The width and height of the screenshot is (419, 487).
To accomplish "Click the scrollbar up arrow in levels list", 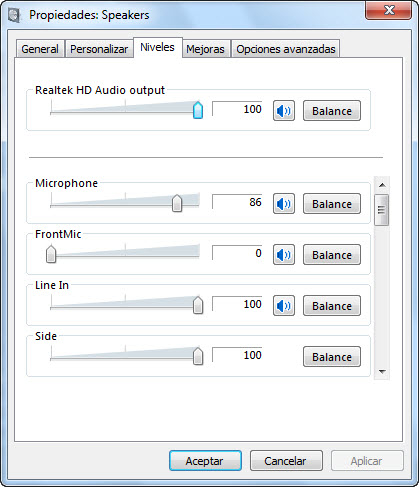I will [x=382, y=185].
